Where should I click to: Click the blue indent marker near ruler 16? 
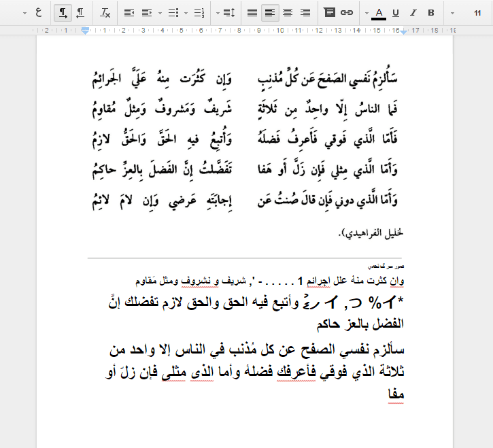(x=404, y=31)
